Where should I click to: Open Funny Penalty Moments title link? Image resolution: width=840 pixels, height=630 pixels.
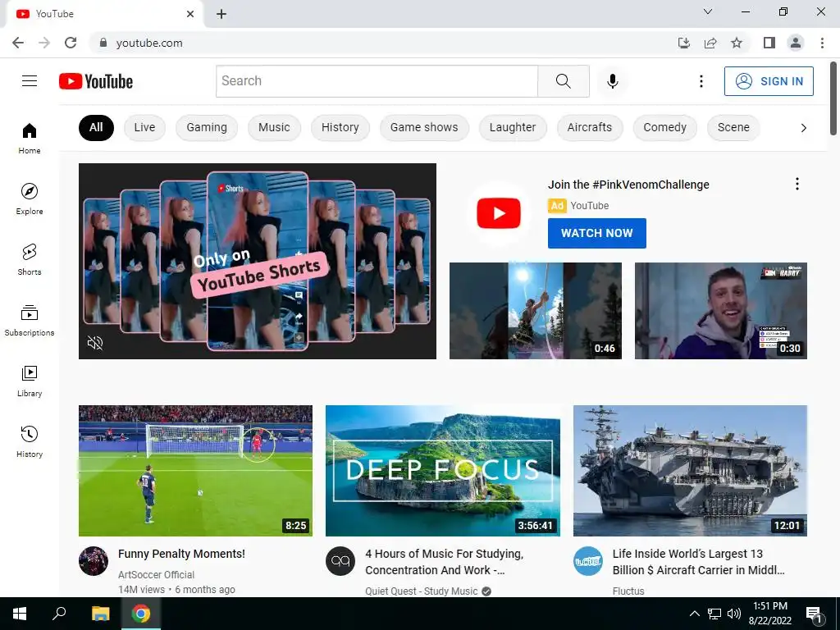[x=181, y=554]
